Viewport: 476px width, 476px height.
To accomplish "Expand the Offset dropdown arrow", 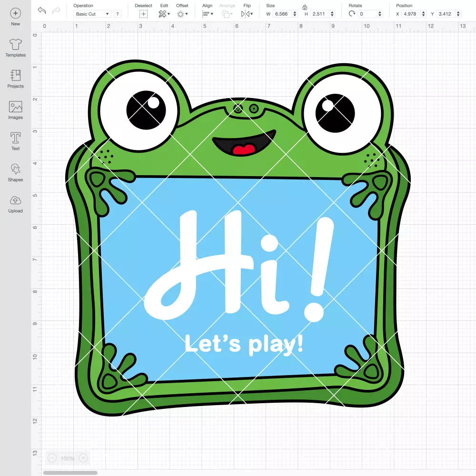I will [187, 14].
